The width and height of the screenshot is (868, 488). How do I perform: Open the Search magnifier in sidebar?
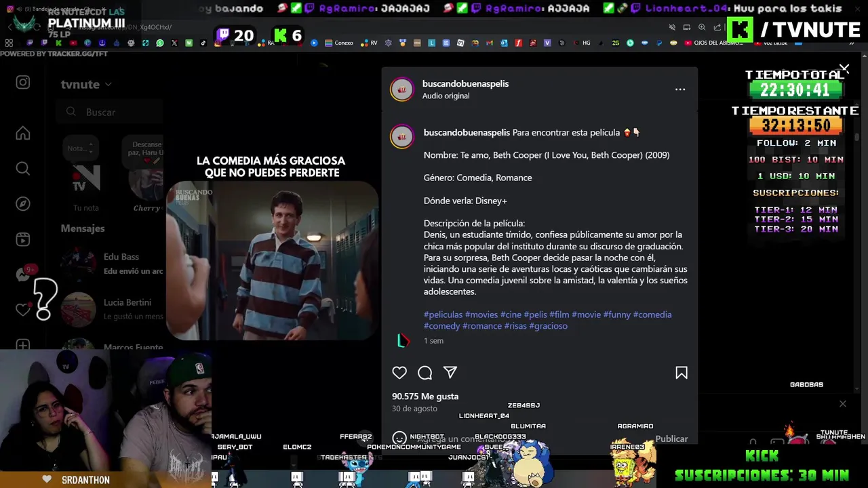(x=23, y=168)
